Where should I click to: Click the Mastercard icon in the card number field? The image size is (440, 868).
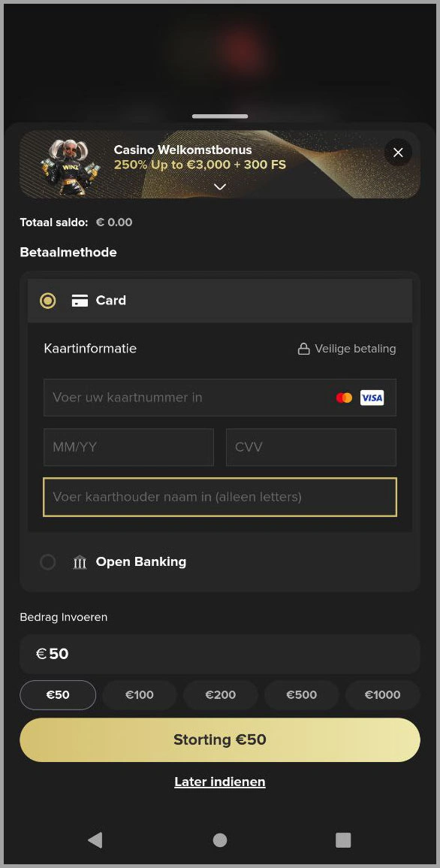(x=344, y=398)
